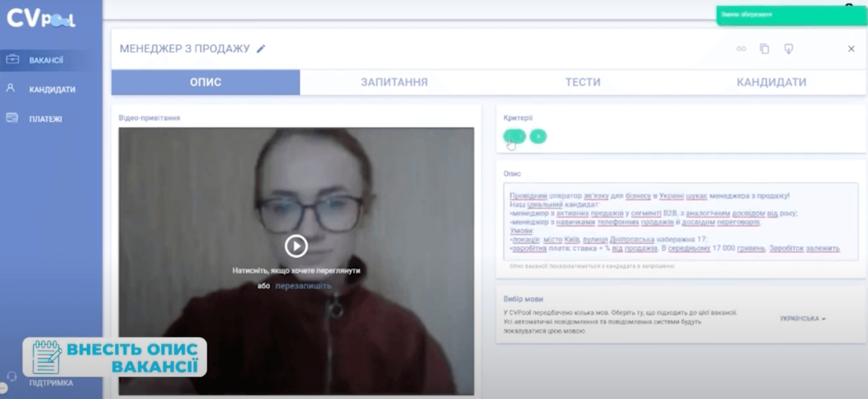Click the Відео-привітання label
This screenshot has height=399, width=868.
[149, 118]
